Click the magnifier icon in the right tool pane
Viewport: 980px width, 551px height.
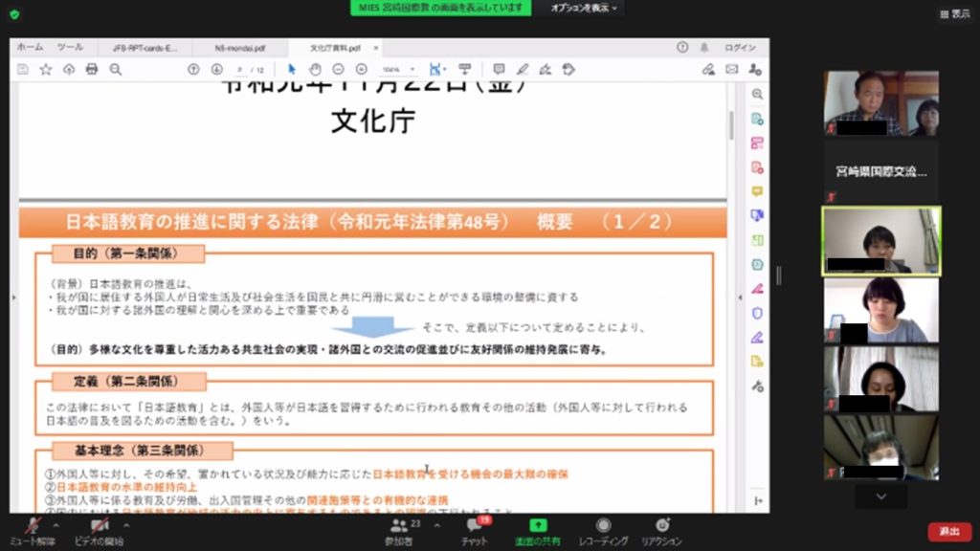tap(758, 95)
